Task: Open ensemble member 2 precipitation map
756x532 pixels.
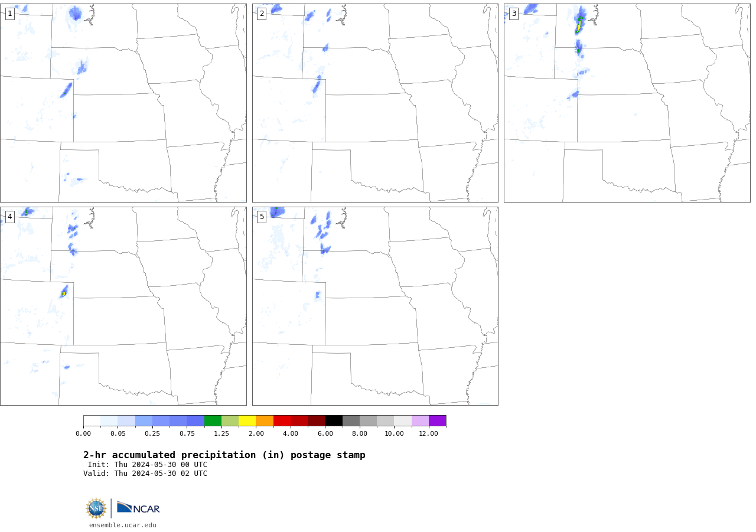Action: (x=375, y=103)
